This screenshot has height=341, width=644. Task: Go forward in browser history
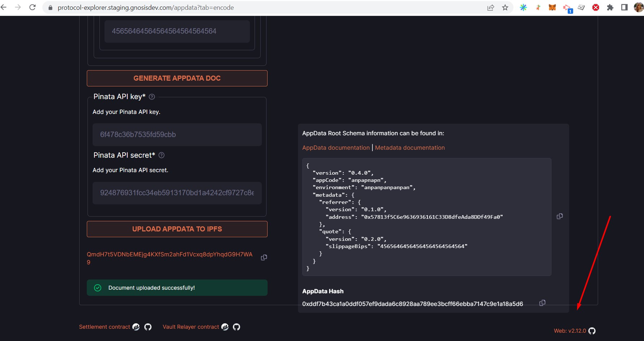(18, 7)
